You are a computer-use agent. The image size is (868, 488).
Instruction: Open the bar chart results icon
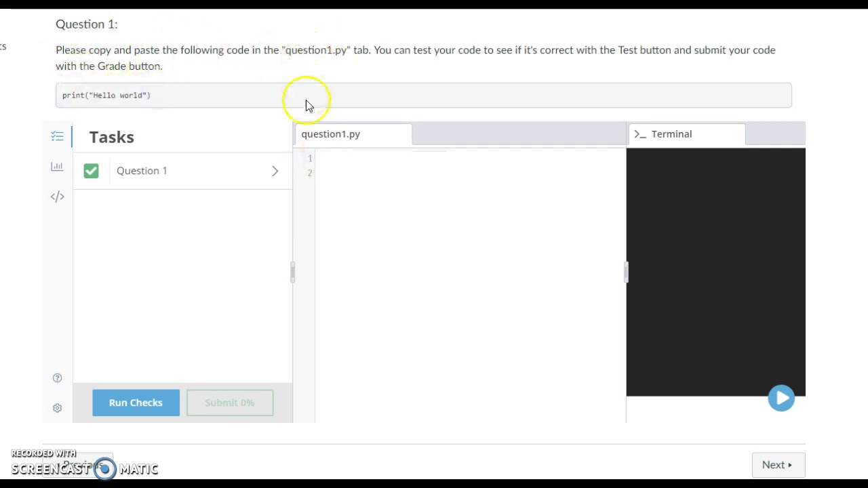click(x=57, y=166)
